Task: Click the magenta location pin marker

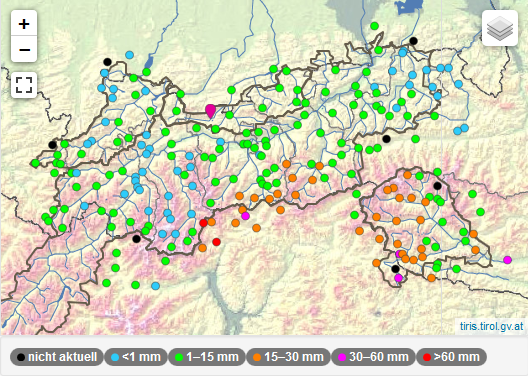Action: (210, 111)
